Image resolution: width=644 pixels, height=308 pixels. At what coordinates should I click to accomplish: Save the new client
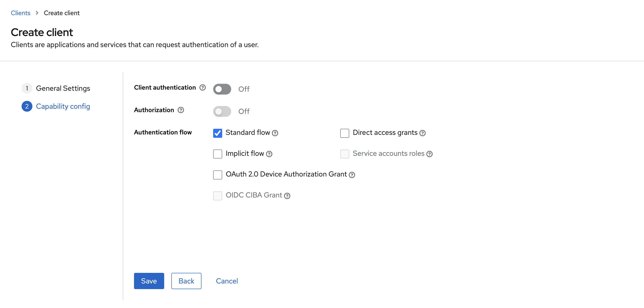pos(149,281)
